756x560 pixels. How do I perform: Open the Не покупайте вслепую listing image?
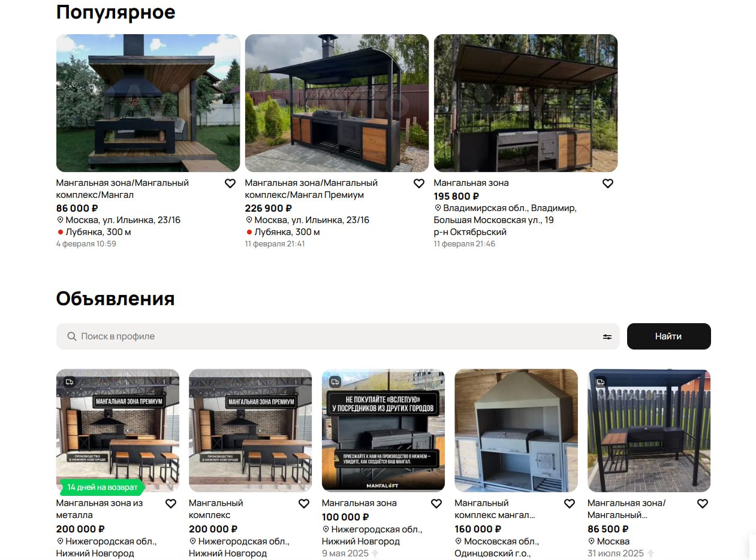(x=383, y=430)
